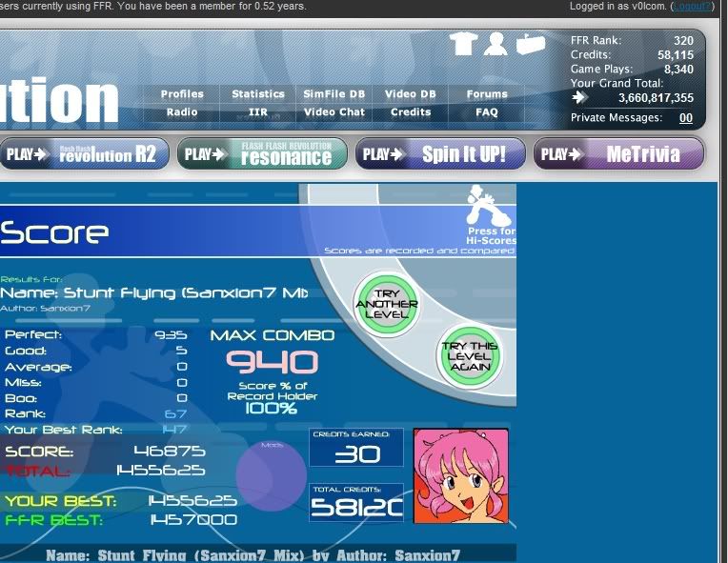Screen dimensions: 728x563
Task: Click the Credits value 58,115
Action: [x=676, y=55]
